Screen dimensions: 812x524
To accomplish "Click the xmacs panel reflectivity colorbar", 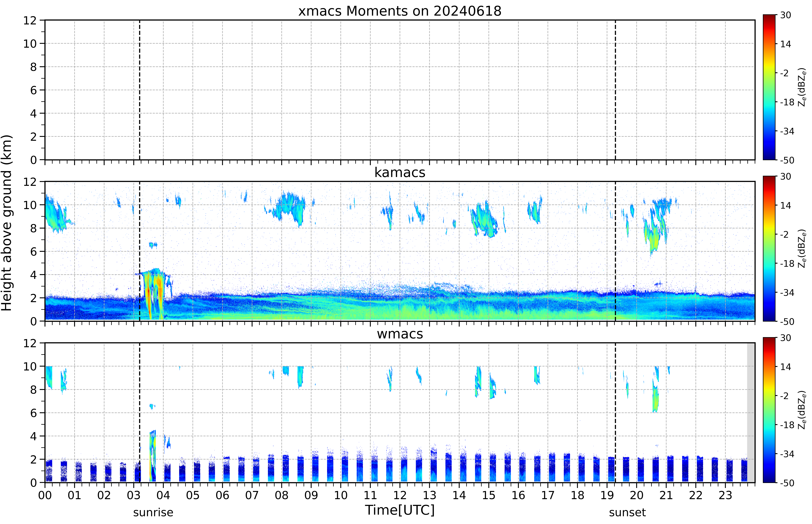I will [769, 87].
